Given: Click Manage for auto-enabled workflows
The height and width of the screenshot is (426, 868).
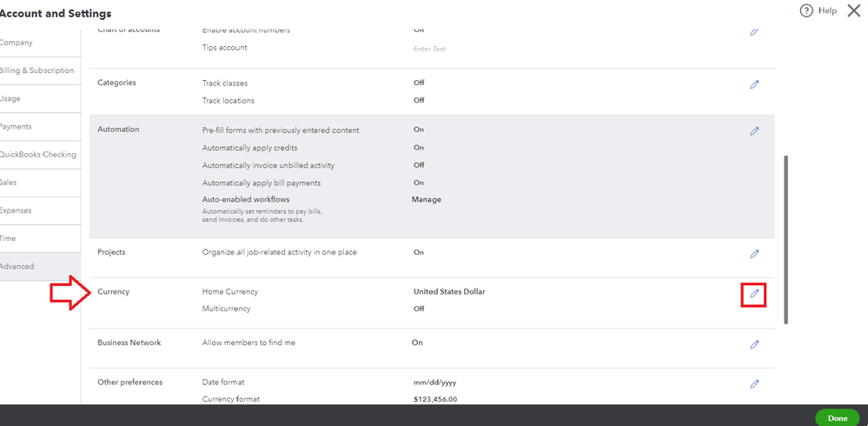Looking at the screenshot, I should [426, 199].
